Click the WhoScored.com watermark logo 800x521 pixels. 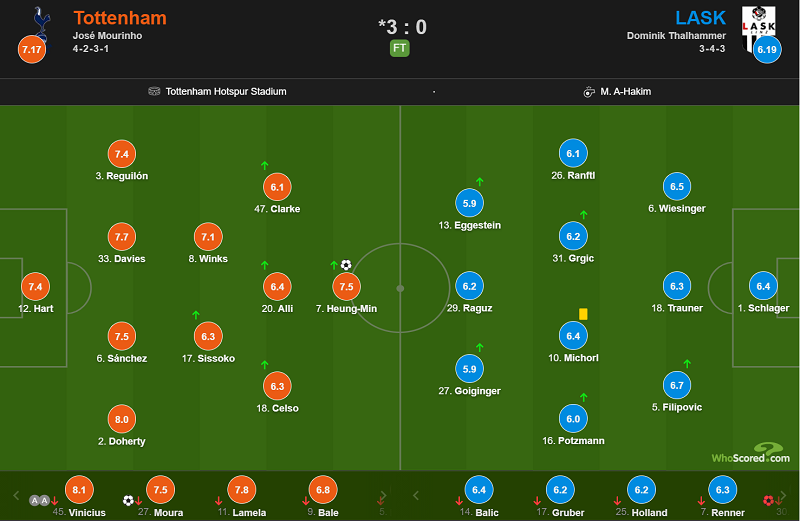coord(750,454)
